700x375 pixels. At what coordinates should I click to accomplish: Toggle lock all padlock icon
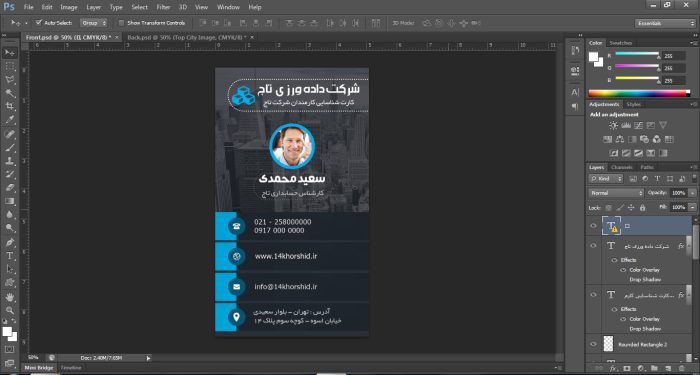tap(642, 208)
